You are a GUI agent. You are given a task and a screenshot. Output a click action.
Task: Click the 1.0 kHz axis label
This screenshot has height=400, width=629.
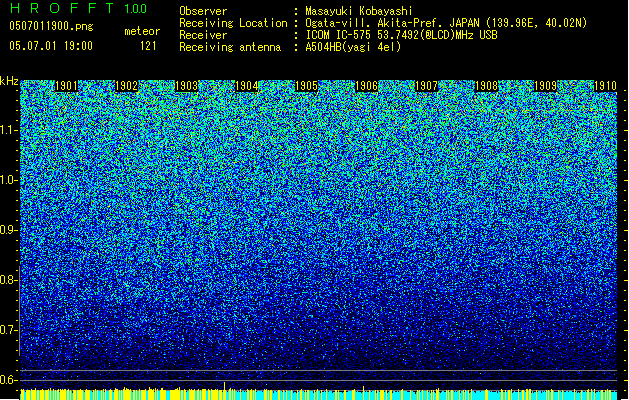[9, 180]
